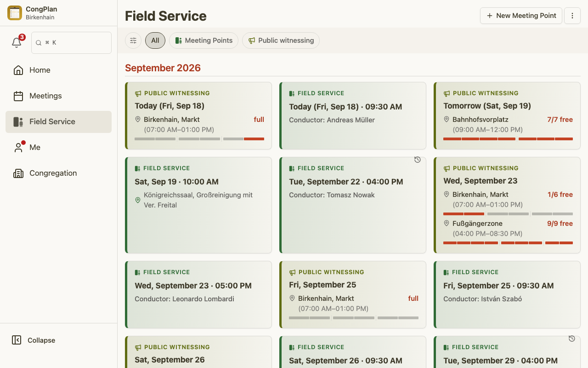This screenshot has height=368, width=588.
Task: Toggle the Meeting Points filter chip
Action: point(204,40)
